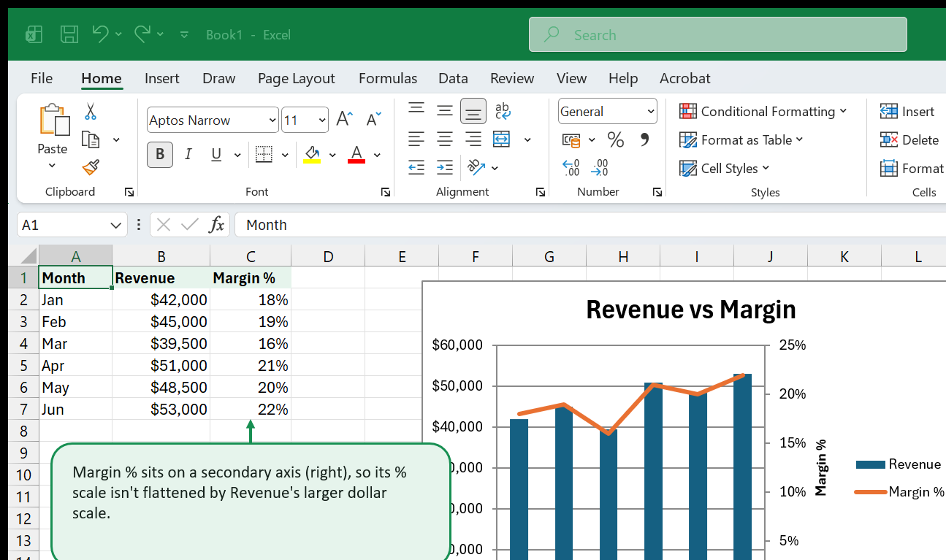Click the Undo arrow in title bar
Viewport: 946px width, 560px height.
[x=101, y=34]
